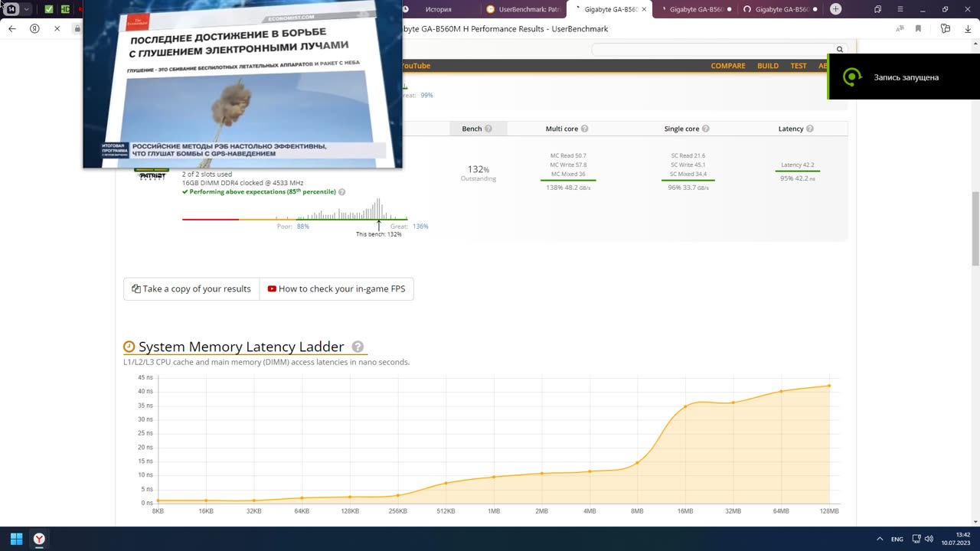The width and height of the screenshot is (980, 551).
Task: Click the Latency column header
Action: pyautogui.click(x=791, y=129)
